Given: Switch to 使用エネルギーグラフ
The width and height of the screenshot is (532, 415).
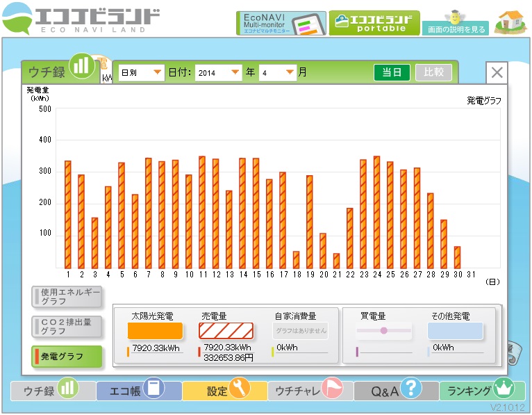Looking at the screenshot, I should (x=67, y=297).
